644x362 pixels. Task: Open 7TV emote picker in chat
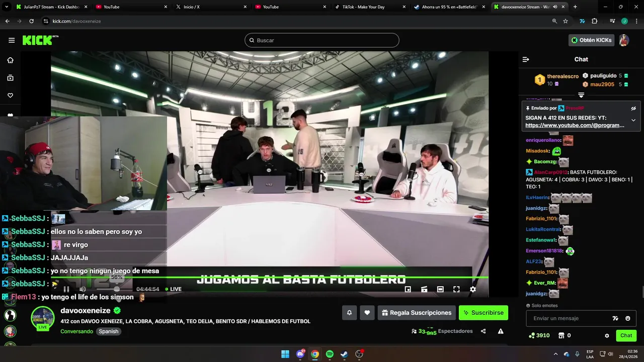(x=615, y=318)
